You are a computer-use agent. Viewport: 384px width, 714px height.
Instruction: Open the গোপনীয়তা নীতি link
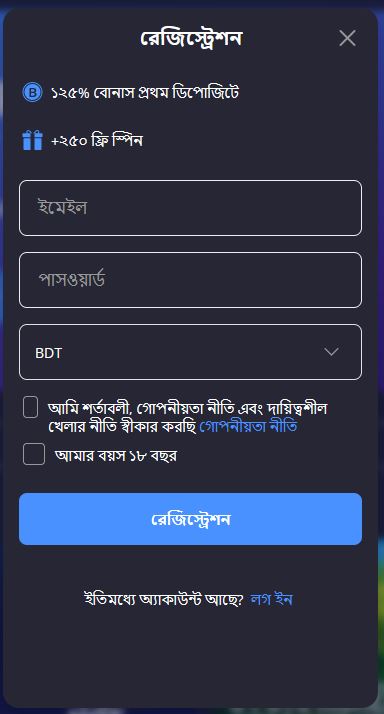(x=249, y=427)
